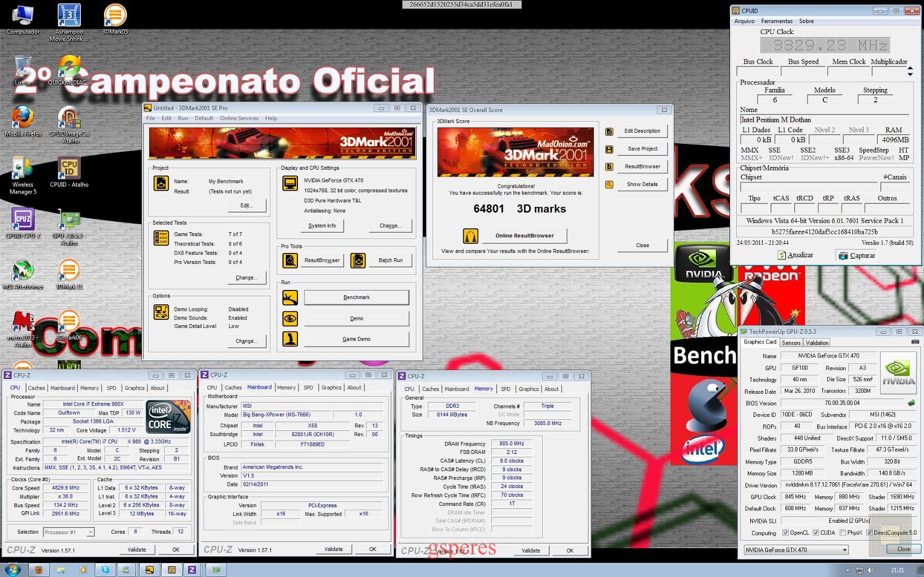Viewport: 924px width, 577px height.
Task: Open the Caches tab in the CPU-Z CPU window
Action: [x=36, y=388]
